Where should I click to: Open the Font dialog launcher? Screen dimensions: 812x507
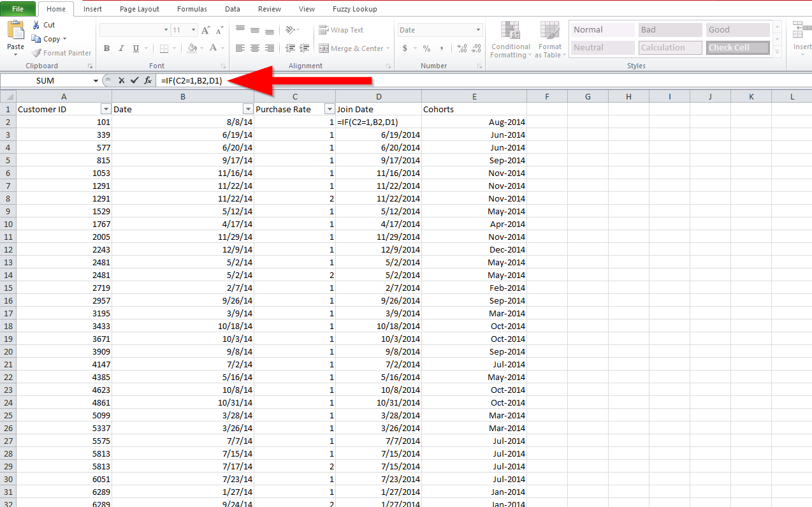tap(224, 66)
